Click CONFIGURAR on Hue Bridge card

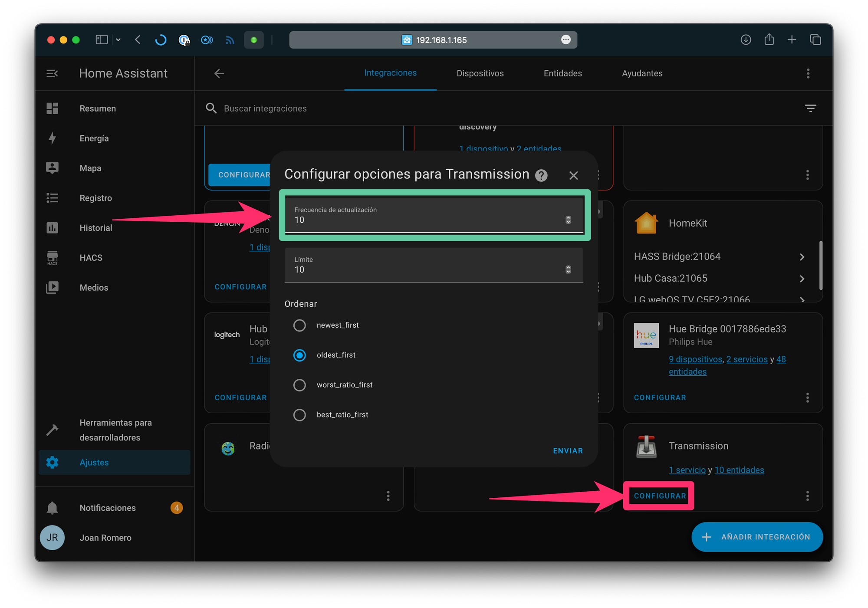(660, 398)
